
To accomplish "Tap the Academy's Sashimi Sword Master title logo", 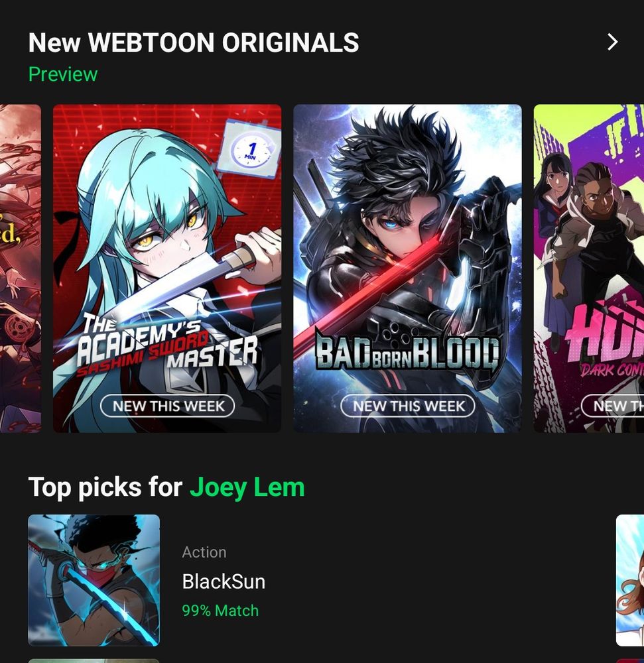I will pos(167,343).
